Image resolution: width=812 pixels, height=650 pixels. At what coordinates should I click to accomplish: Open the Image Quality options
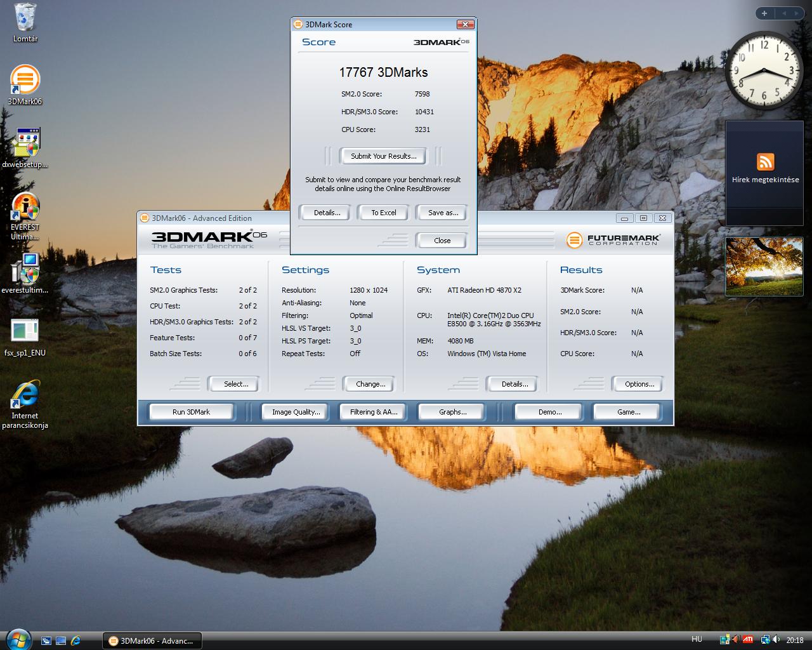point(296,412)
